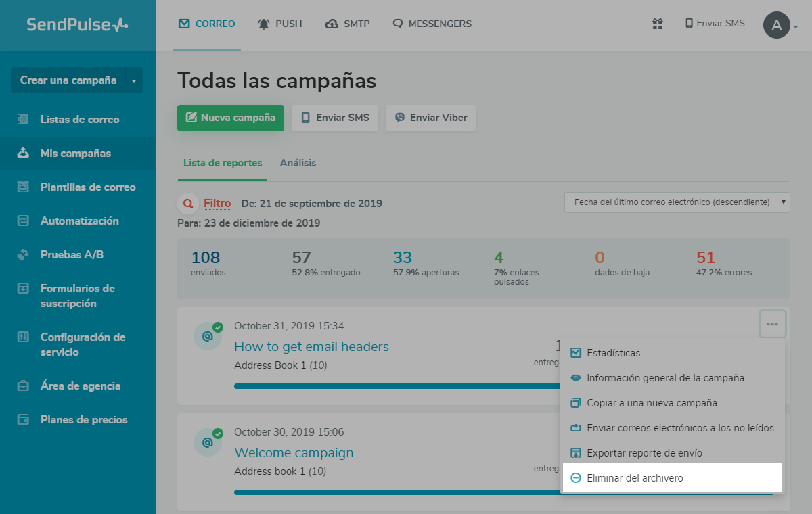Click the Enviar Viber button
This screenshot has height=514, width=812.
pos(430,118)
